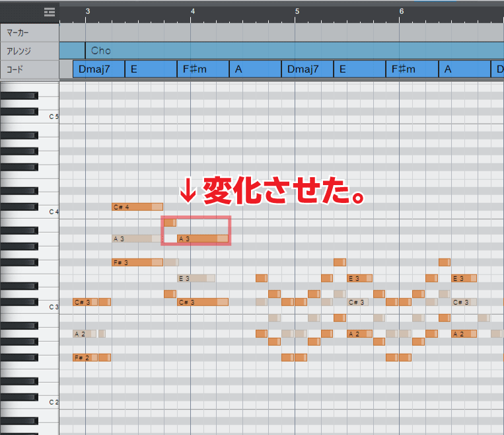Select the マーカー track header
The image size is (504, 435).
[30, 33]
